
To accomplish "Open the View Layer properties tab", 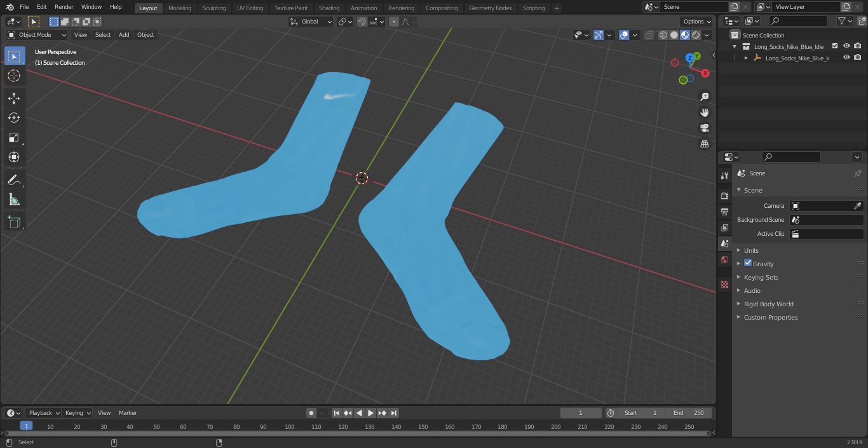I will 724,227.
